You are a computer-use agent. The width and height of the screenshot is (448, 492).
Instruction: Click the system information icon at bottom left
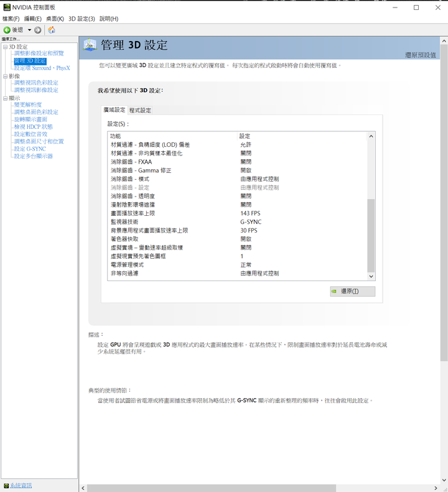tap(6, 485)
